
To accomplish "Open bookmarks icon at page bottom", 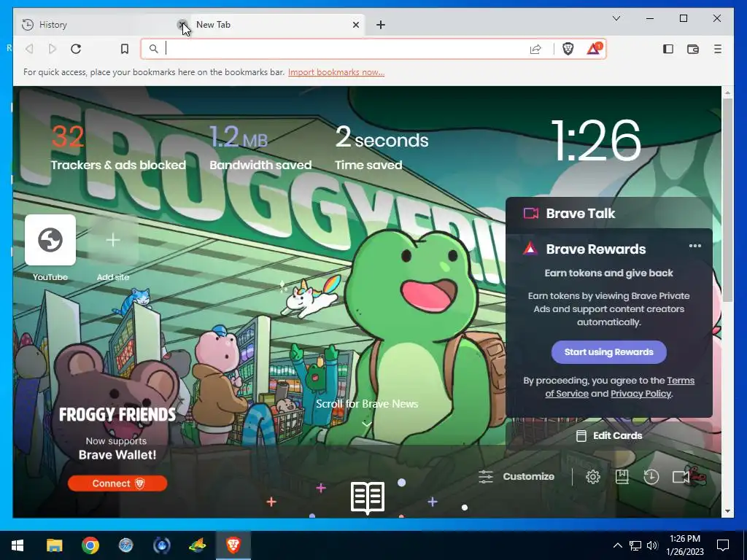I will [x=622, y=477].
